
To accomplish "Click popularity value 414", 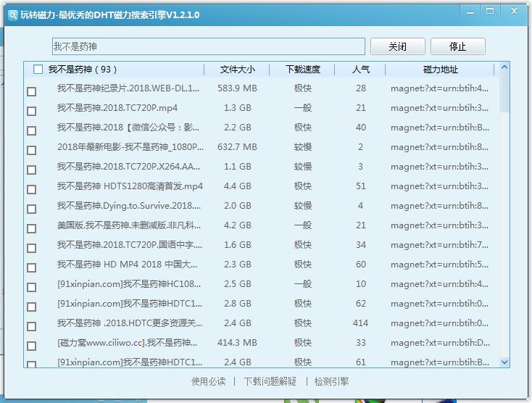I will tap(360, 323).
